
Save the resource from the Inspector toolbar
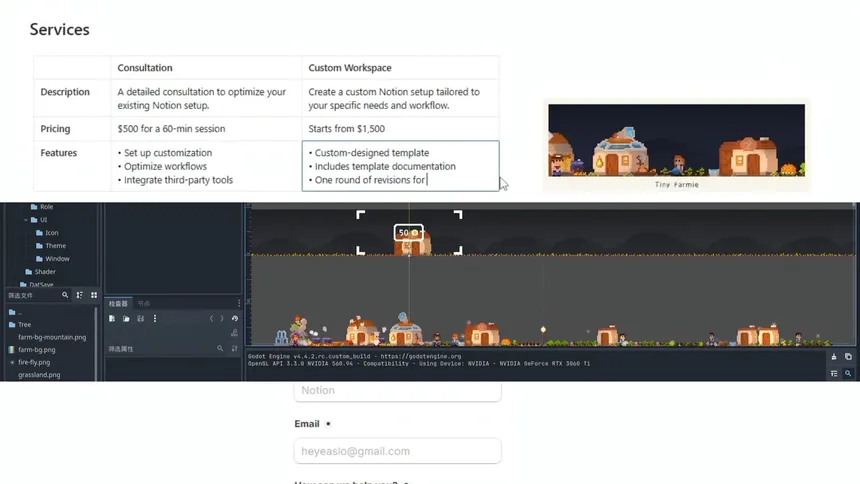click(140, 318)
